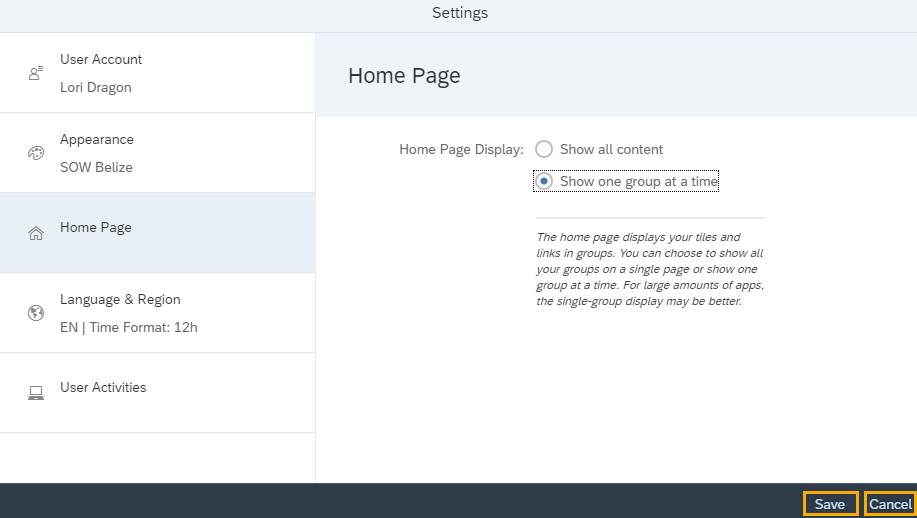Screen dimensions: 917x518
Task: Save the settings changes
Action: pos(830,504)
